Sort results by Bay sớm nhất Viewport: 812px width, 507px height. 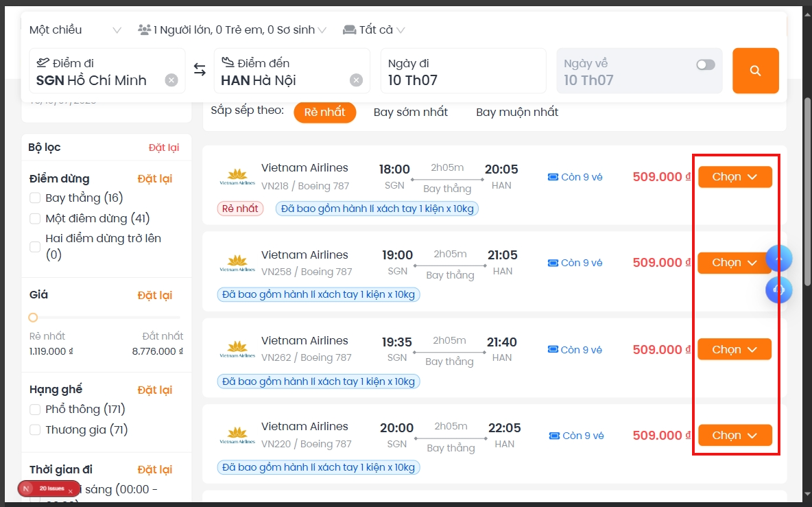pyautogui.click(x=411, y=113)
